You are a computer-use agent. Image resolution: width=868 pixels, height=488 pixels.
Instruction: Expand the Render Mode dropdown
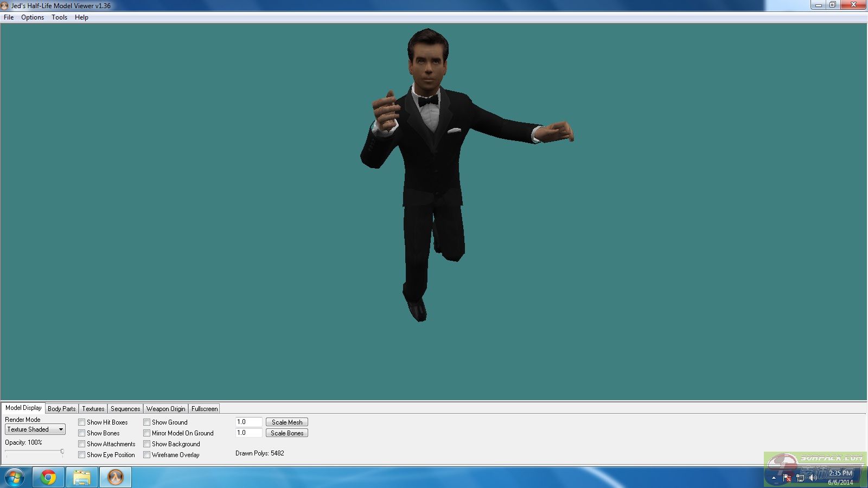61,429
